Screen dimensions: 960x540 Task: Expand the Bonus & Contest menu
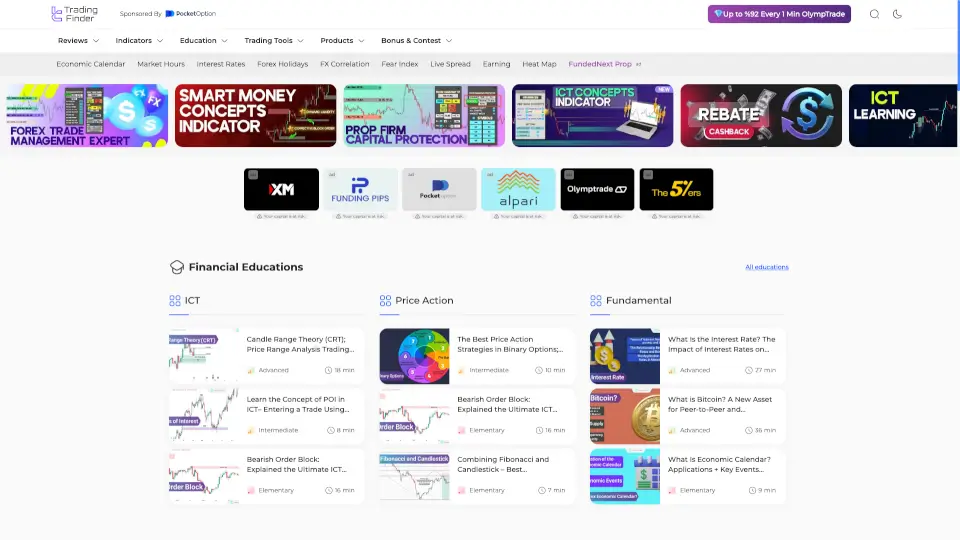(416, 41)
